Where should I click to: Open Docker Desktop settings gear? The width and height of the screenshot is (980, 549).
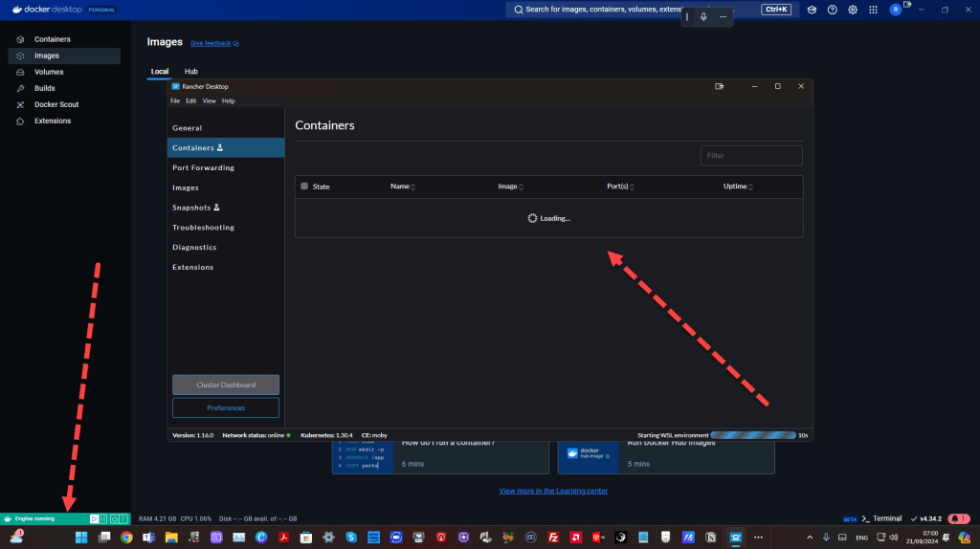(x=853, y=10)
